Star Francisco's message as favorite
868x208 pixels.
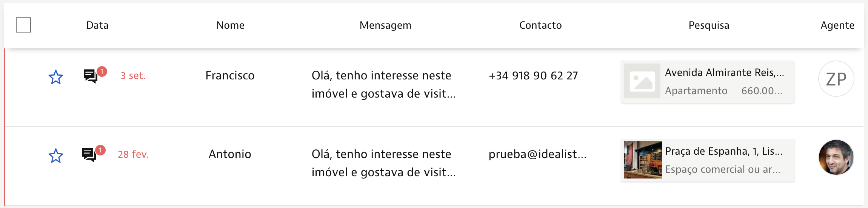56,77
